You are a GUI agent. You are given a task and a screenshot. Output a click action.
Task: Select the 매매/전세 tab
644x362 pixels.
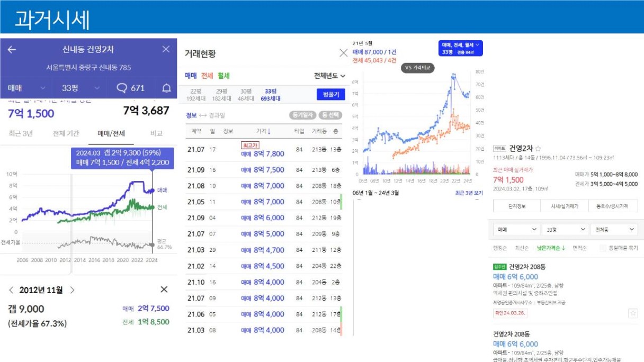(x=111, y=133)
